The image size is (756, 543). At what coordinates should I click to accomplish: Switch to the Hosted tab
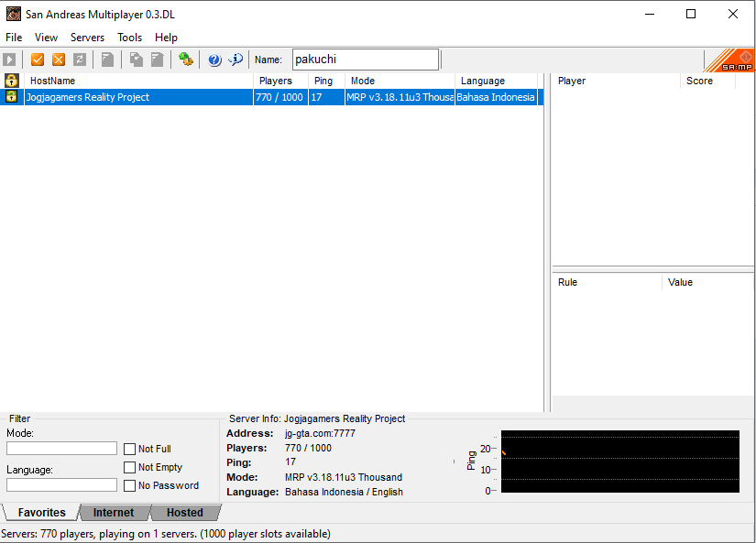click(x=185, y=513)
